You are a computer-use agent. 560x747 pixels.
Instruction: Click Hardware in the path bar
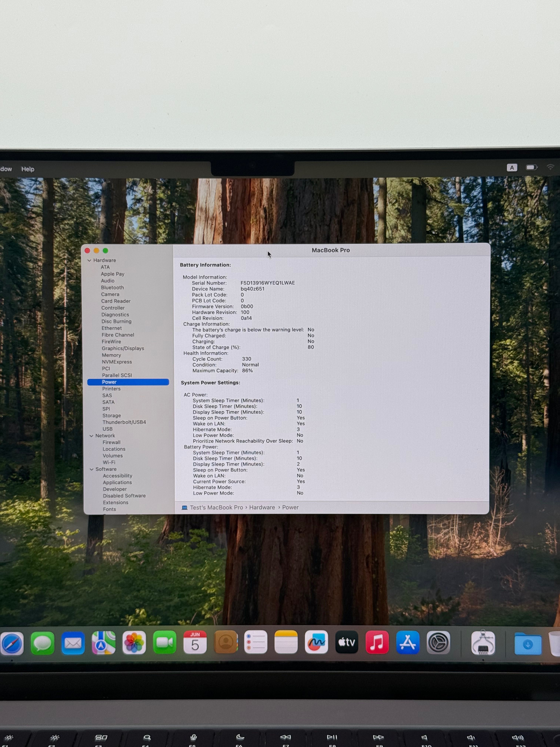click(x=262, y=508)
